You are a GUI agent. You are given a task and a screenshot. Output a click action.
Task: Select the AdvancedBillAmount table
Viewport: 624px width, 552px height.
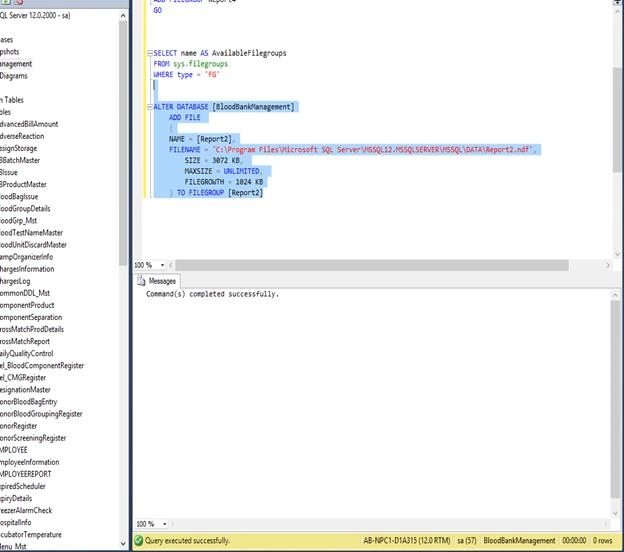tap(29, 124)
